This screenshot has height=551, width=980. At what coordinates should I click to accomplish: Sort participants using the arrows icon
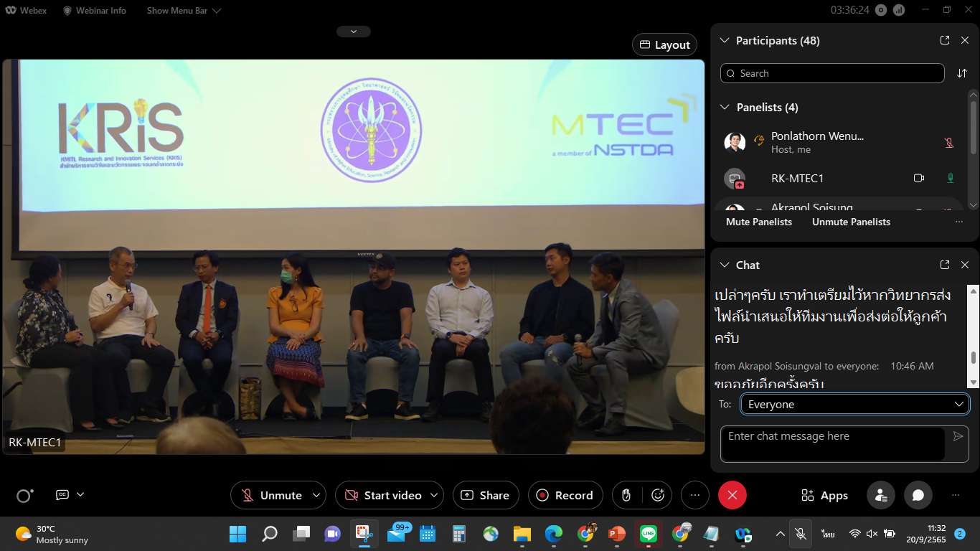[962, 73]
